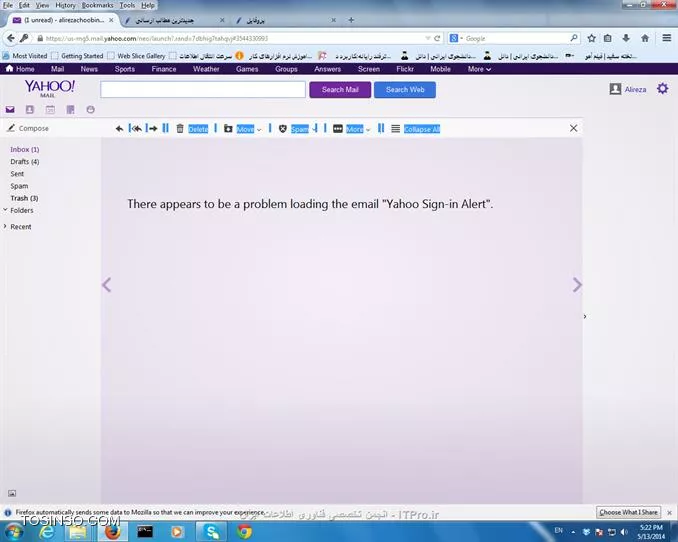This screenshot has height=542, width=678.
Task: Open the Drafts (4) folder
Action: pos(25,161)
